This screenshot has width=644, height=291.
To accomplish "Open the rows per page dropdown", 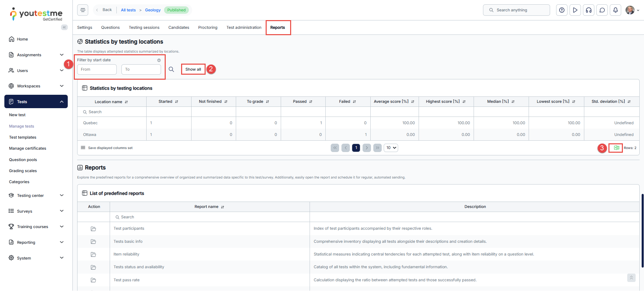I will tap(391, 148).
